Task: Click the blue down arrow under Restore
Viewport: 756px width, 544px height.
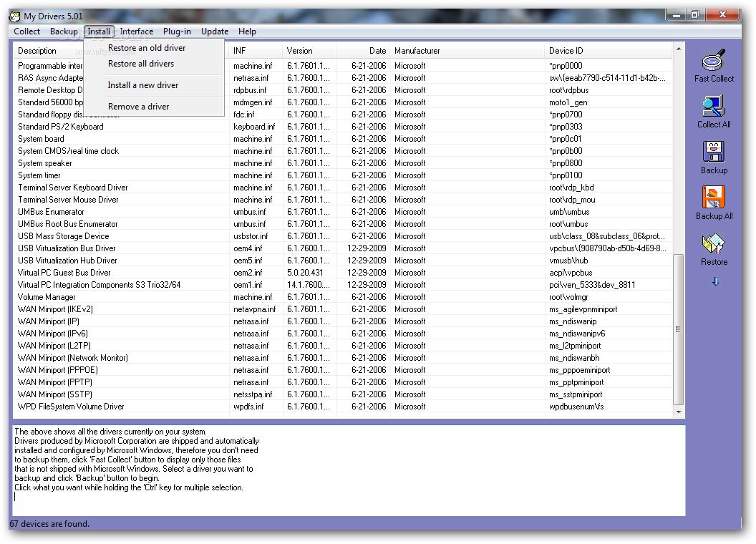Action: click(x=715, y=281)
